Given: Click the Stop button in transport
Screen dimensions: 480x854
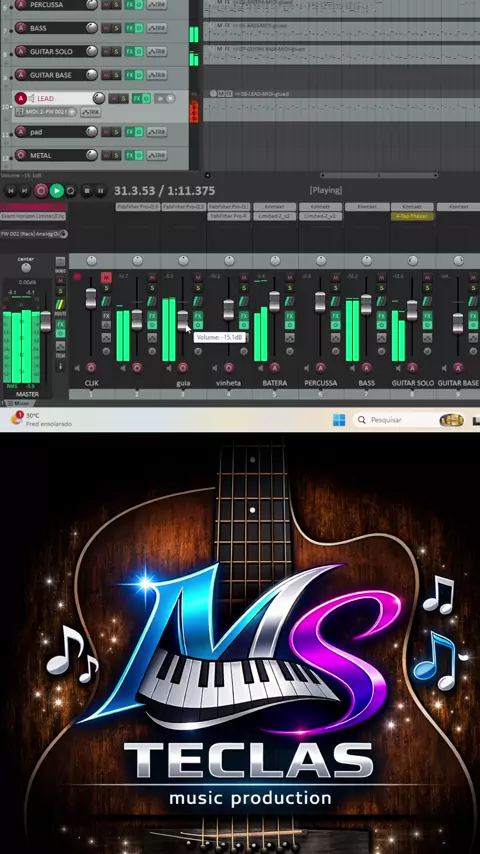Looking at the screenshot, I should [87, 191].
